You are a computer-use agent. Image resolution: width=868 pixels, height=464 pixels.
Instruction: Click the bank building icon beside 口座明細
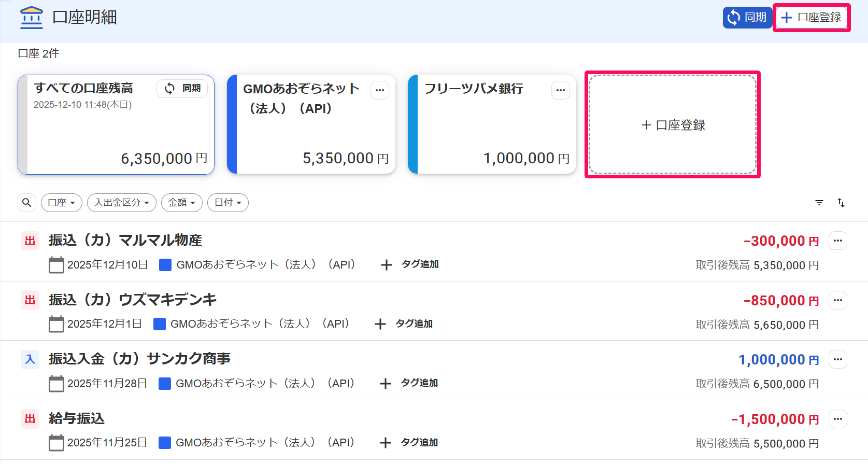click(x=31, y=17)
